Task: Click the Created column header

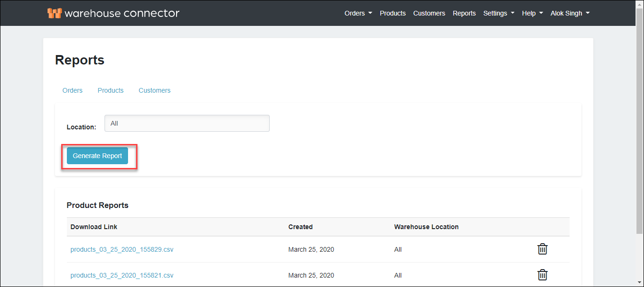Action: point(300,227)
